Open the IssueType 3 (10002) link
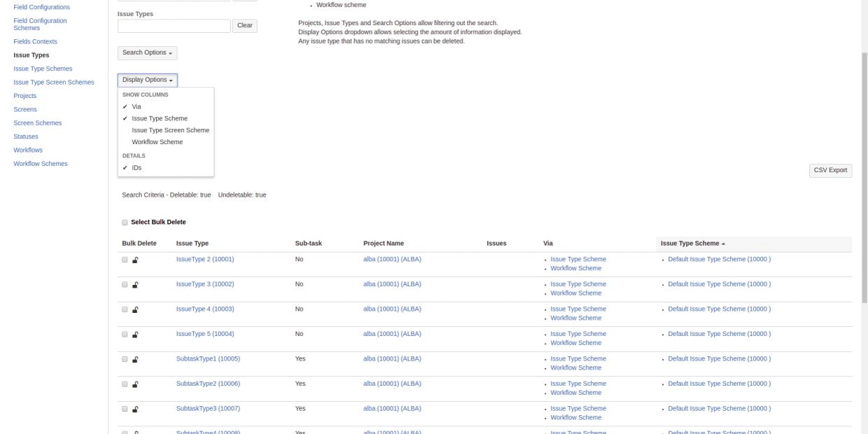This screenshot has height=434, width=868. [x=205, y=284]
